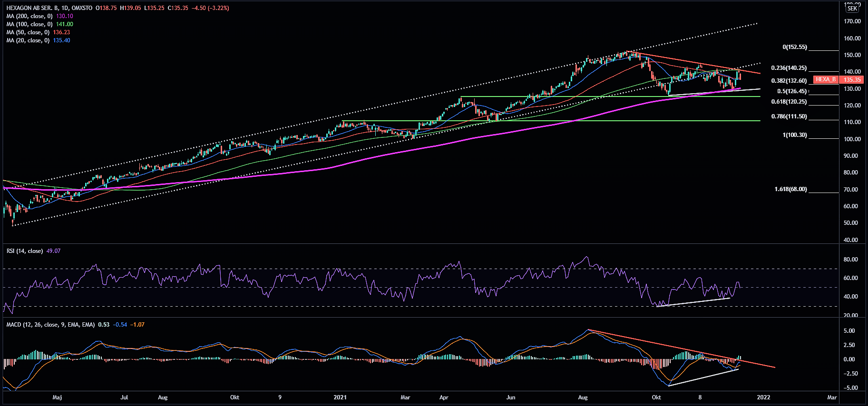The width and height of the screenshot is (868, 406).
Task: Click the 170.00 mark on price scale
Action: pyautogui.click(x=852, y=21)
